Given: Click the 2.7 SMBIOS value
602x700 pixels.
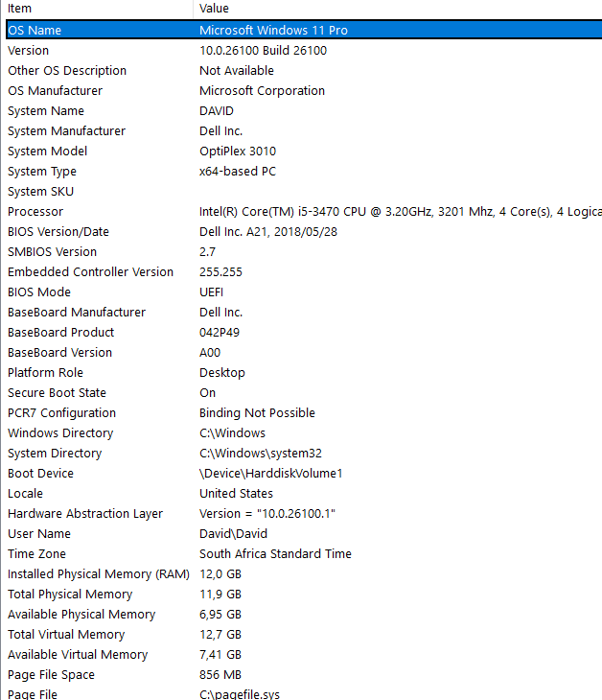Looking at the screenshot, I should pyautogui.click(x=207, y=252).
